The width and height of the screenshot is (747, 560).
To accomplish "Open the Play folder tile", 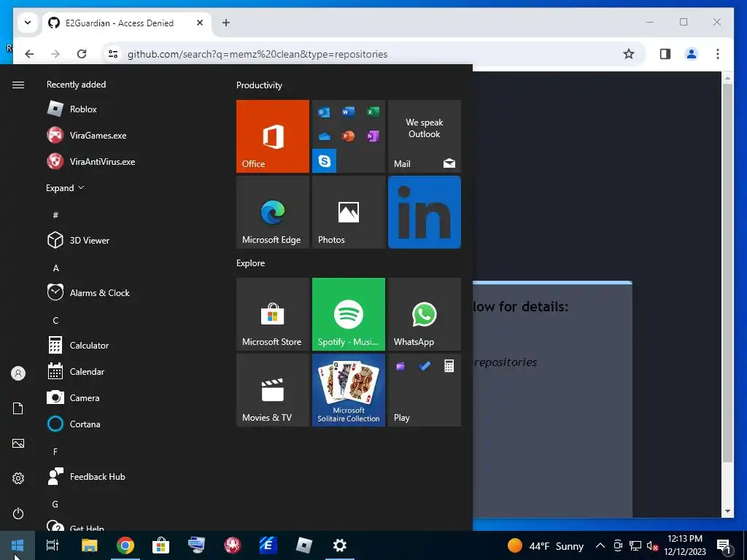I will tap(425, 390).
